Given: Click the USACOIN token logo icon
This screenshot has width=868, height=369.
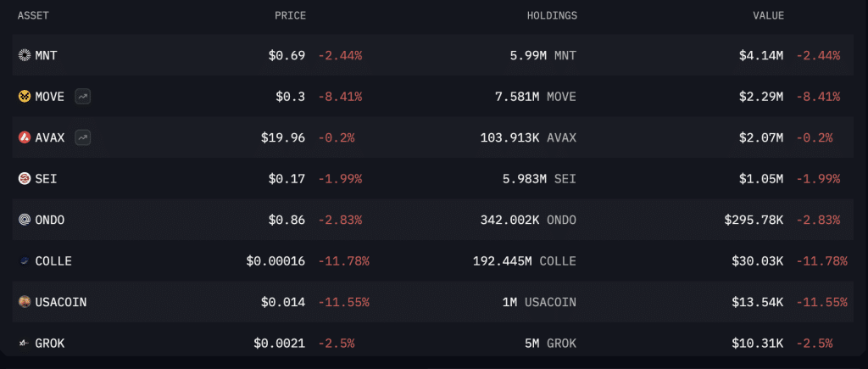Looking at the screenshot, I should click(x=25, y=302).
